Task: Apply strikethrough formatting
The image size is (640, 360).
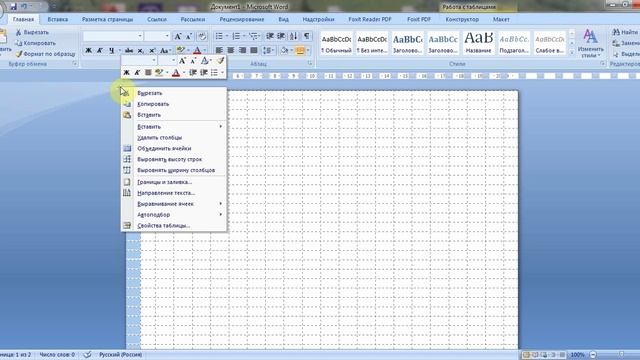Action: click(x=129, y=51)
